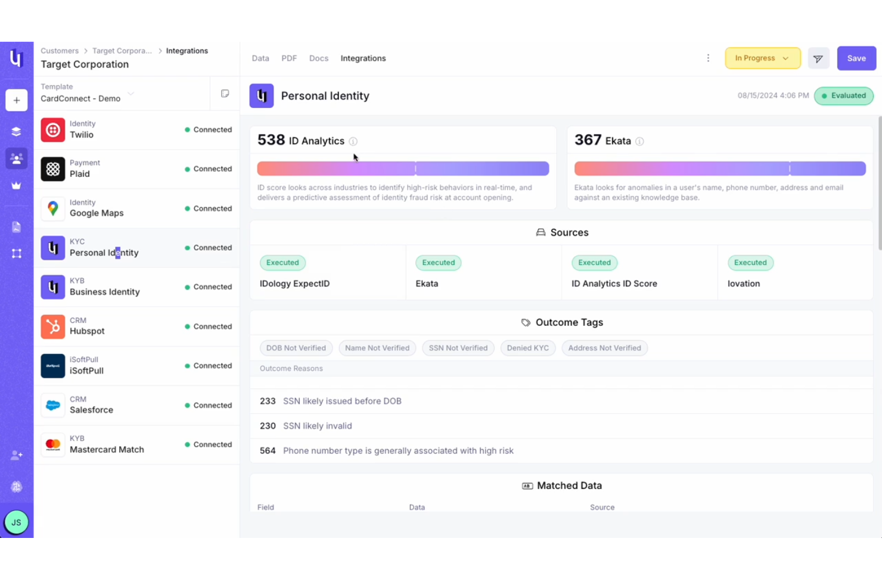Click the Target Corporation page title
Viewport: 882px width, 588px height.
coord(85,64)
